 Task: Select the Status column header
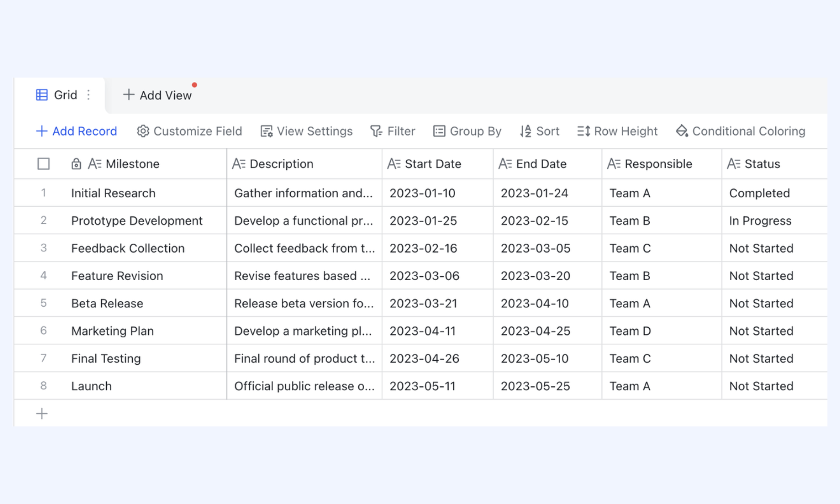pos(775,164)
